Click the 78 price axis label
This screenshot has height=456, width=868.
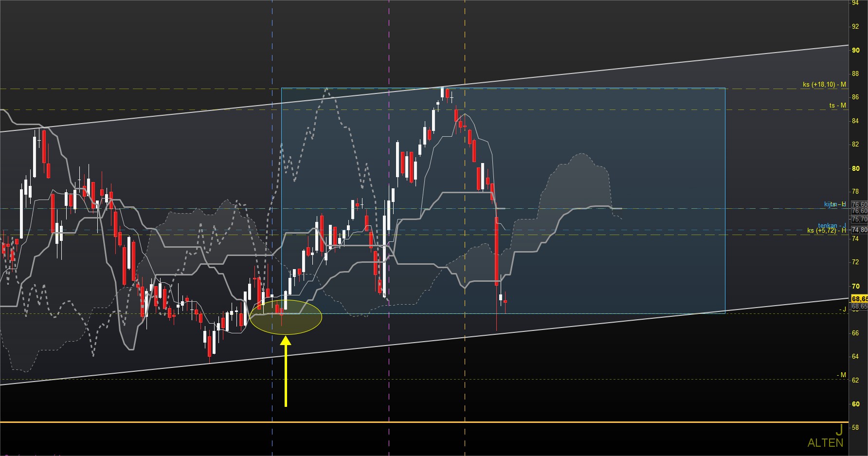click(x=855, y=191)
